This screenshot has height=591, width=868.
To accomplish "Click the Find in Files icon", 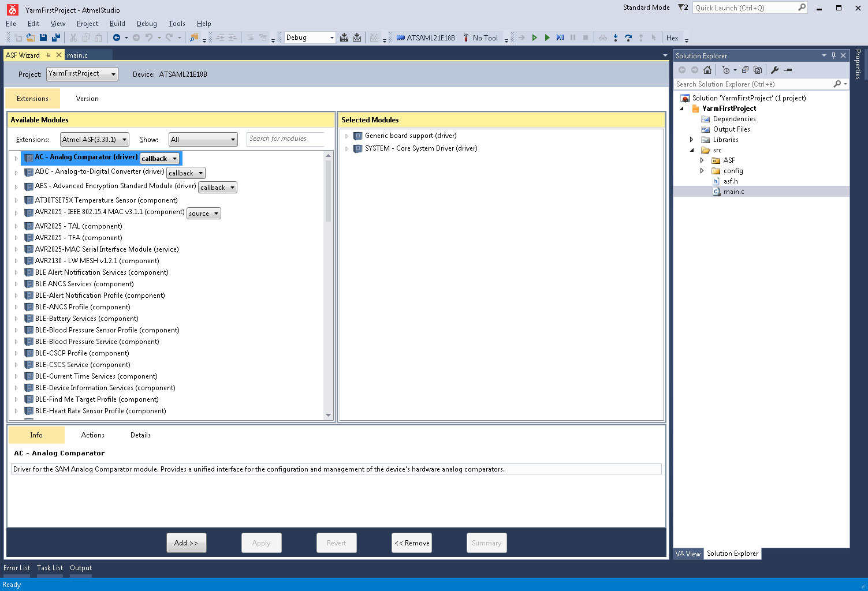I will point(194,38).
